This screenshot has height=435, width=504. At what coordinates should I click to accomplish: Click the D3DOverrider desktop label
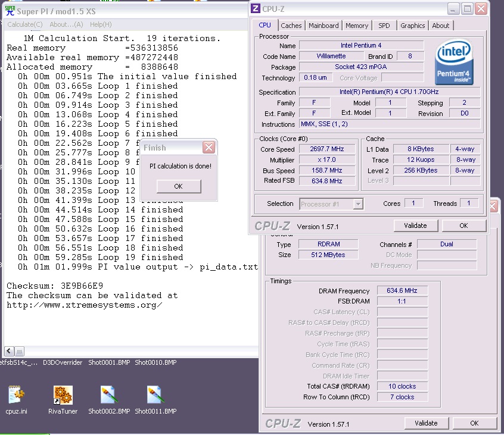pyautogui.click(x=63, y=362)
